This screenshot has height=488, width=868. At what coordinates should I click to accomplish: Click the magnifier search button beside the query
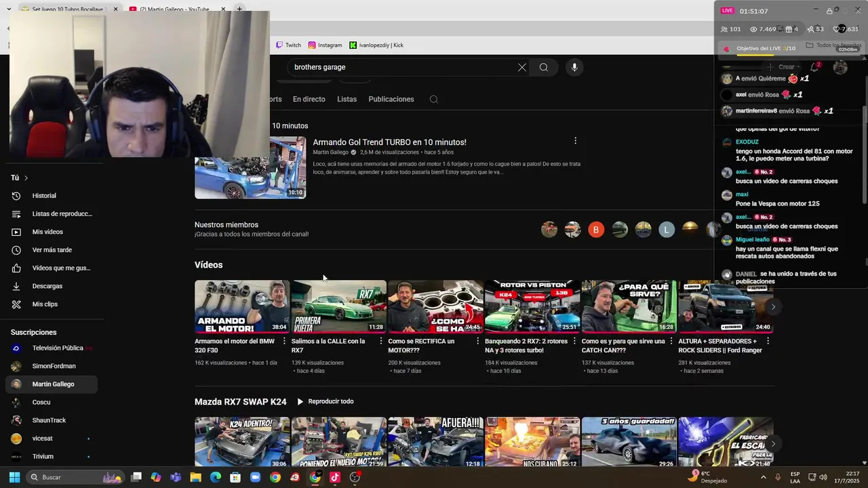544,67
